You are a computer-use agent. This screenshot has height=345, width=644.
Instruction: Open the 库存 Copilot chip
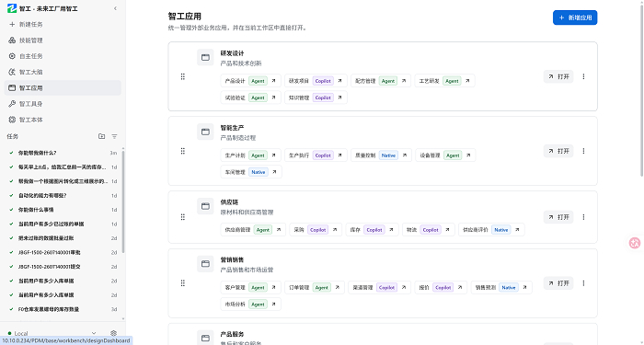click(372, 230)
